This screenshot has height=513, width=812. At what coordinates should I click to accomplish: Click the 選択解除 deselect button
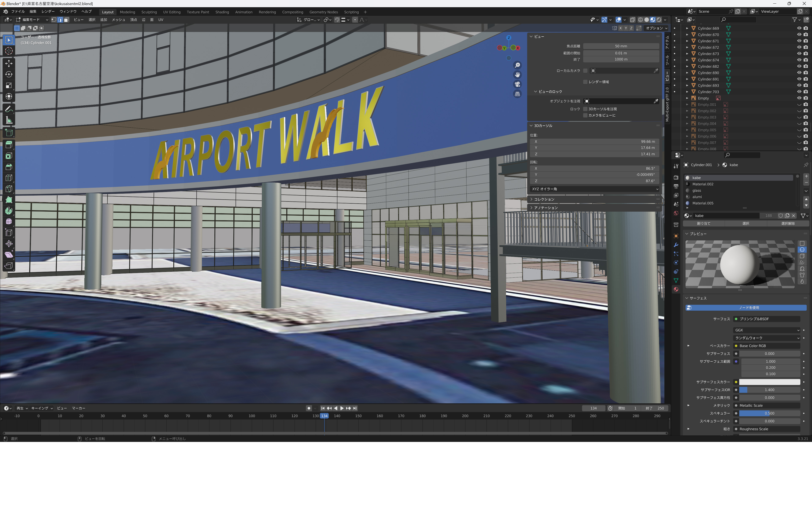(788, 224)
